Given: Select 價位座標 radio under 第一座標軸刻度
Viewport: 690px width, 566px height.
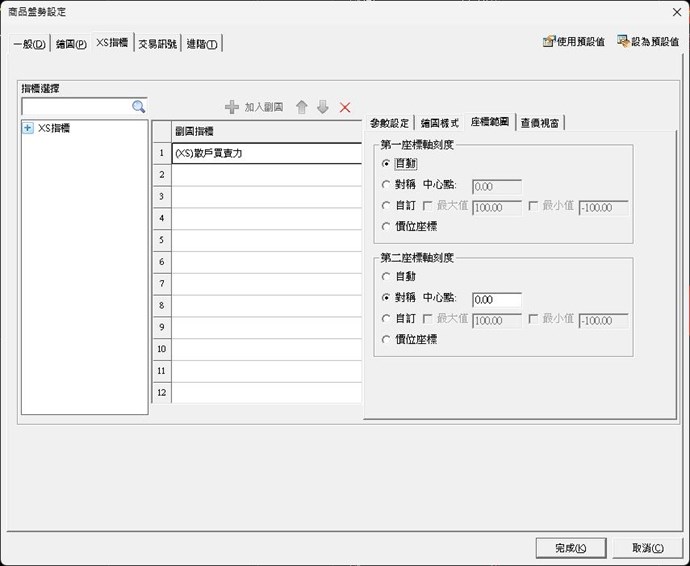Looking at the screenshot, I should point(386,227).
